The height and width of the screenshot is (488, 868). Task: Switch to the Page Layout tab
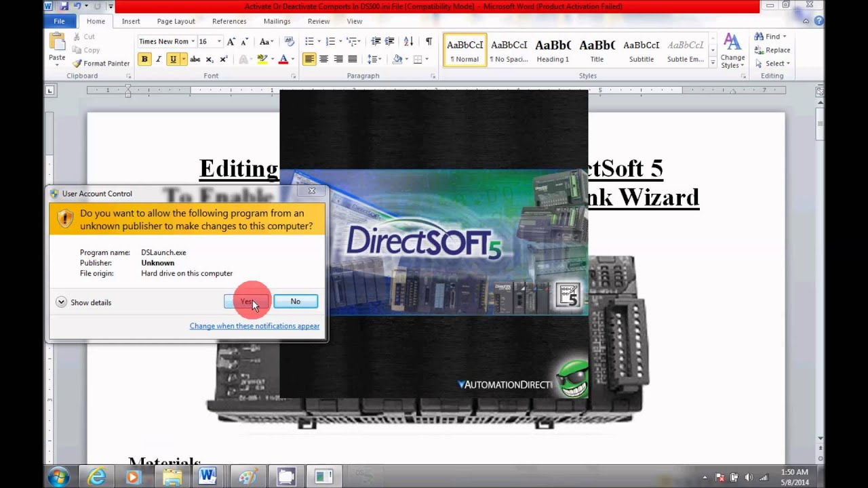tap(176, 21)
